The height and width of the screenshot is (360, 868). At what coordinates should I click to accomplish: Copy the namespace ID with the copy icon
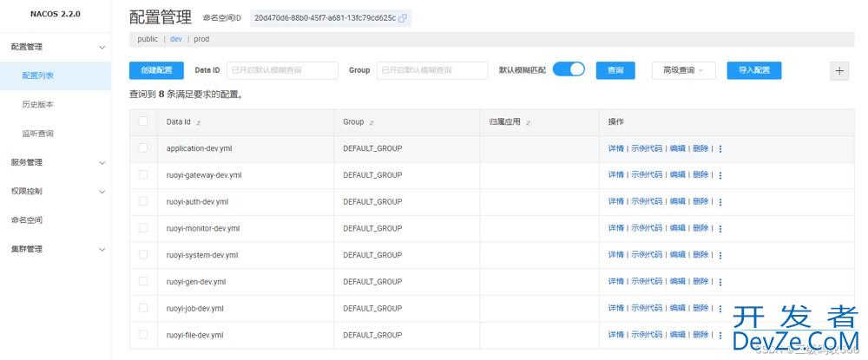403,18
